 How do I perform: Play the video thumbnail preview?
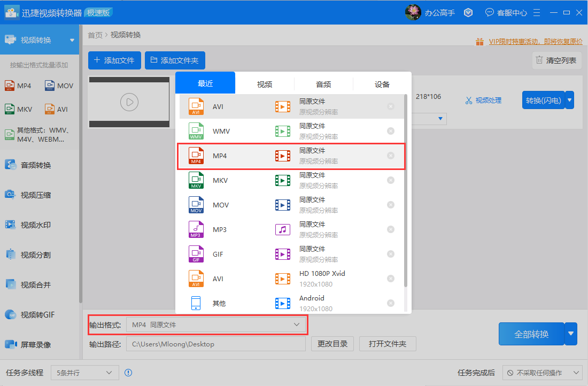[x=129, y=102]
